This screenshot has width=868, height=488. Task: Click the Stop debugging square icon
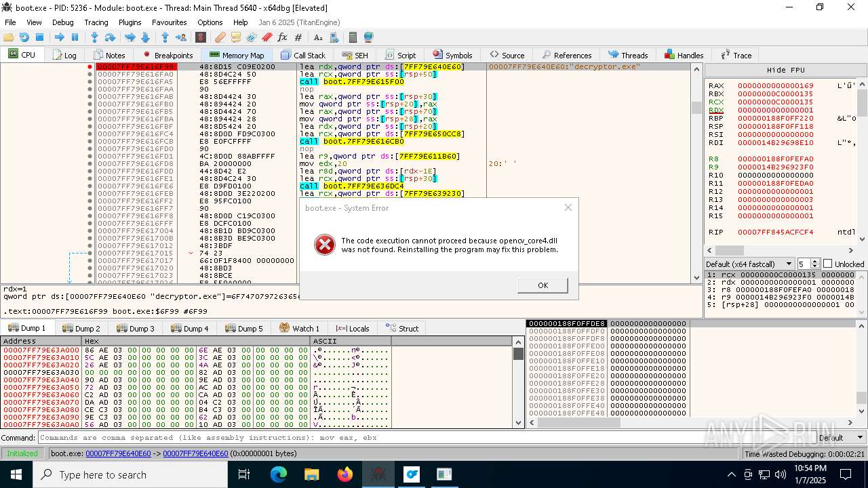click(x=39, y=37)
